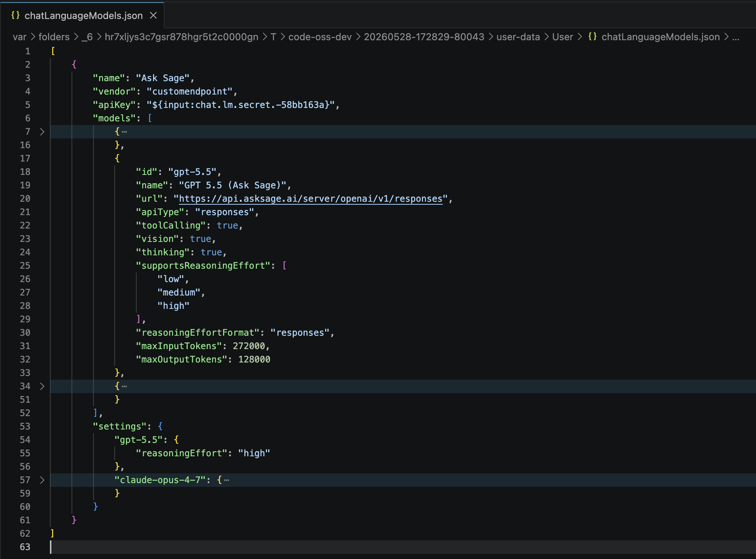The width and height of the screenshot is (756, 559).
Task: Open the 'User' breadcrumb segment
Action: click(x=562, y=37)
